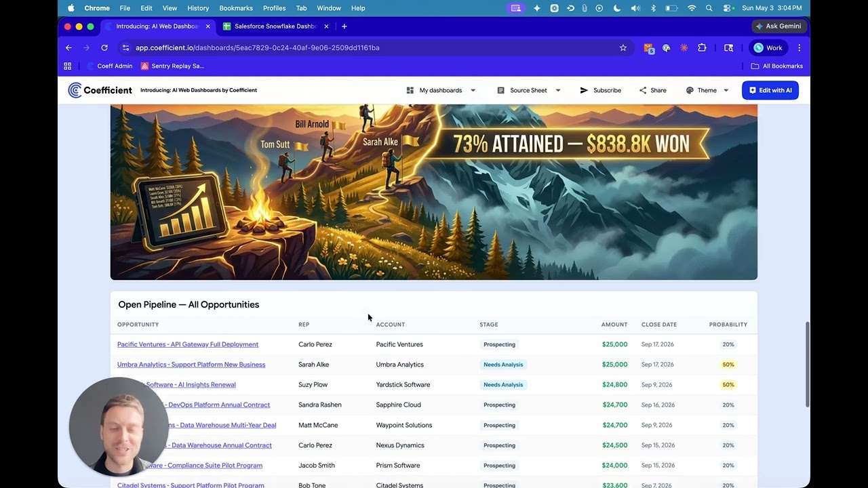Click the Needs Analysis badge for Umbra Analytics
The image size is (868, 488).
pos(503,365)
